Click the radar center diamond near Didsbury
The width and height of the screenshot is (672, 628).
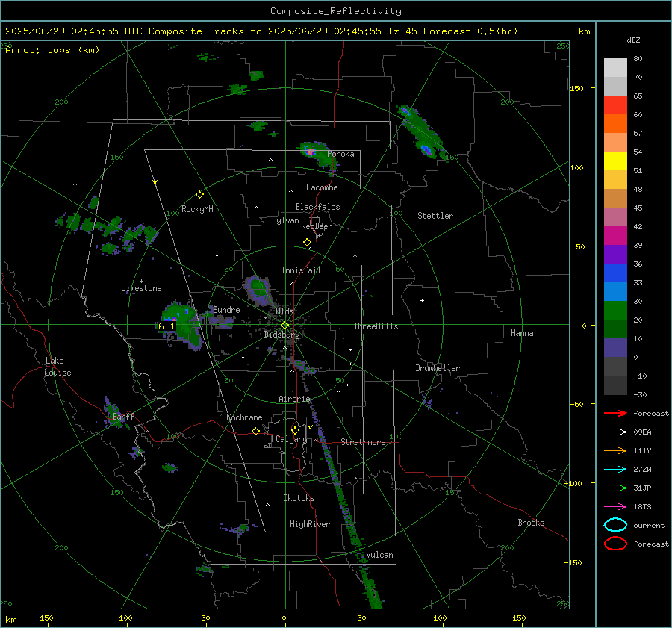(x=284, y=325)
